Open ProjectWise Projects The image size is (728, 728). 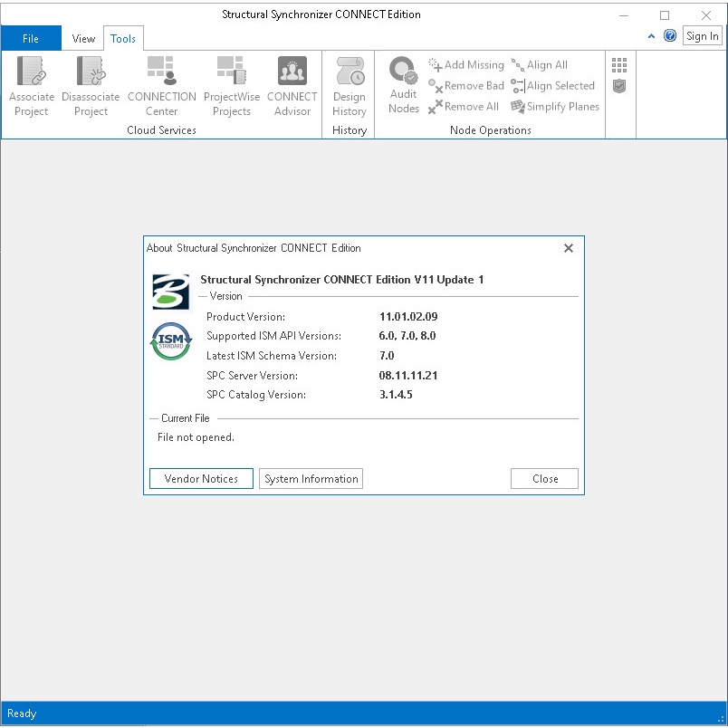pos(231,72)
